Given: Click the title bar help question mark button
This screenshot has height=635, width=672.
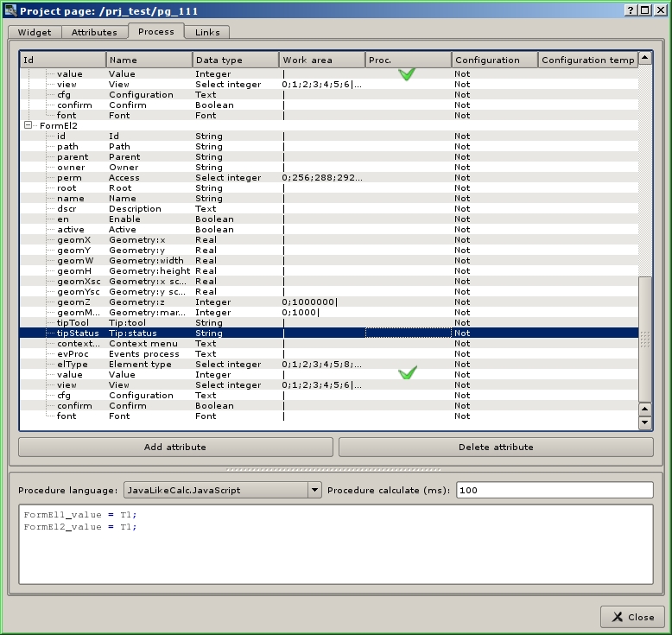Looking at the screenshot, I should (x=631, y=10).
